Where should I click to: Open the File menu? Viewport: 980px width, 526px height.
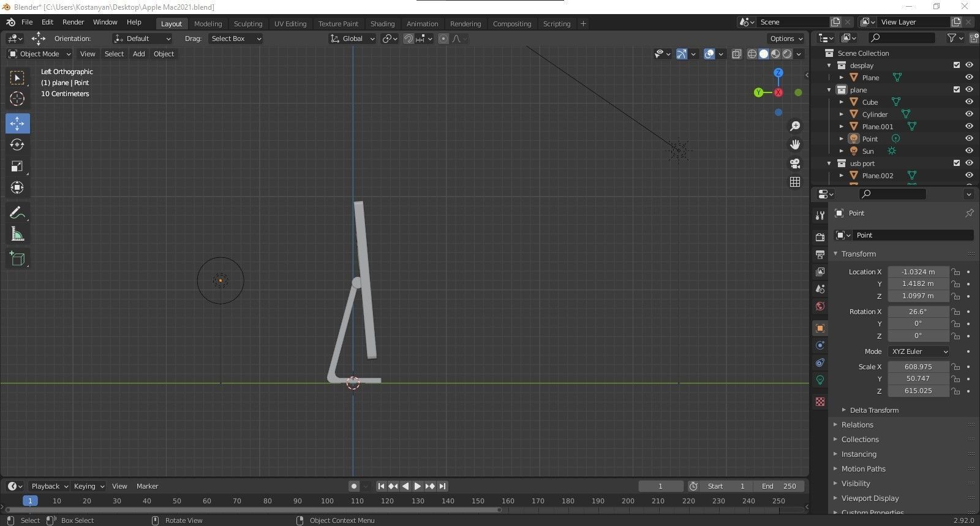pyautogui.click(x=27, y=22)
